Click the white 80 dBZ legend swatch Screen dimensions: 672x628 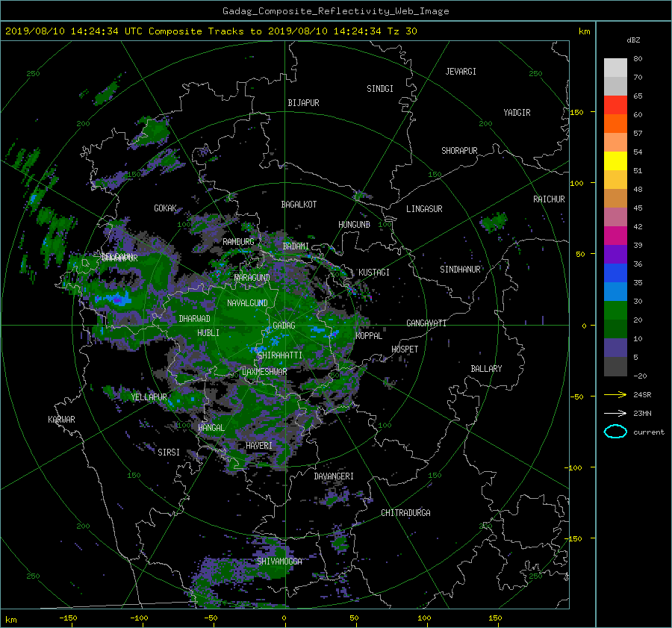click(x=615, y=67)
